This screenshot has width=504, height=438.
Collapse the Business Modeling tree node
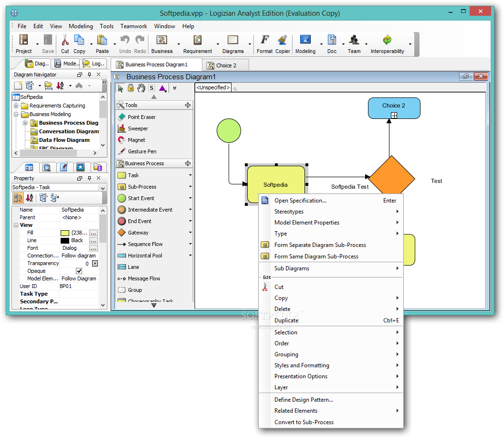pos(16,115)
